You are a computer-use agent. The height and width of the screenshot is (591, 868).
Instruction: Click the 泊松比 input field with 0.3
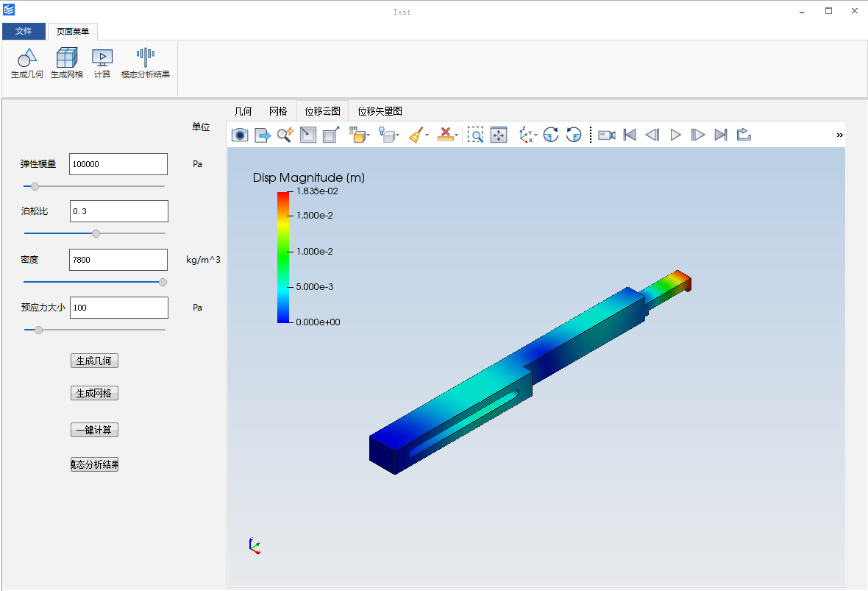[119, 211]
